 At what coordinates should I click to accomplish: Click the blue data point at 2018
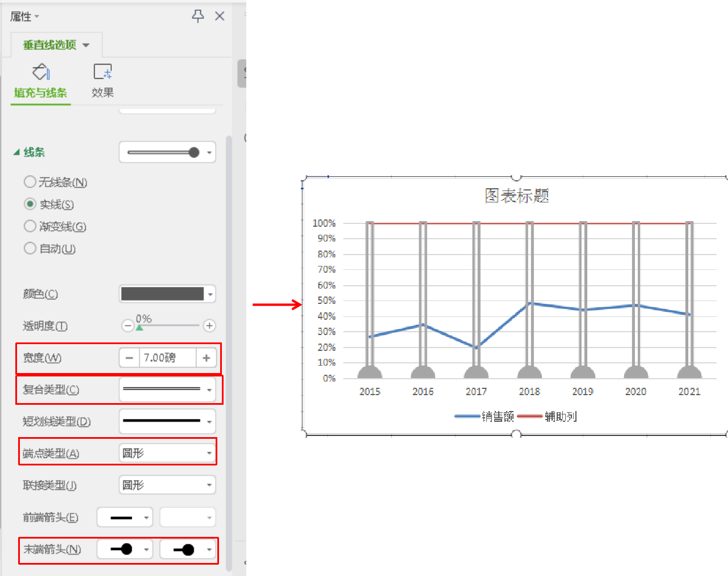530,303
